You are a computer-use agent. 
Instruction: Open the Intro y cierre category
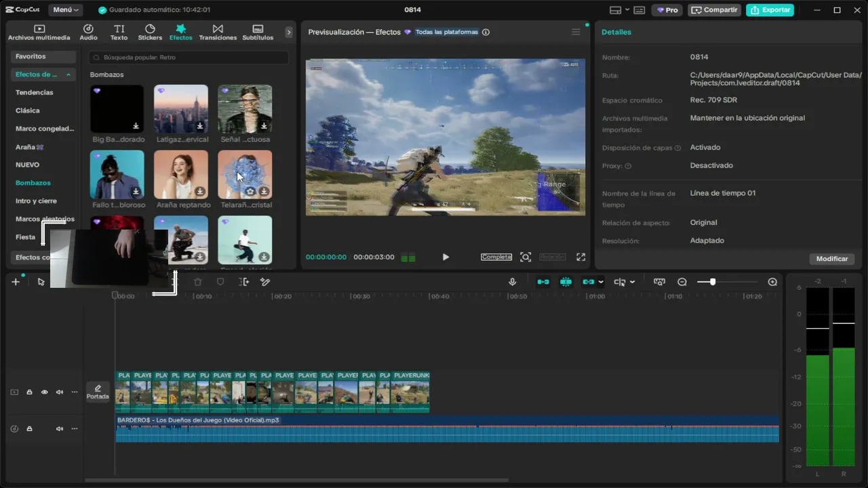click(37, 201)
